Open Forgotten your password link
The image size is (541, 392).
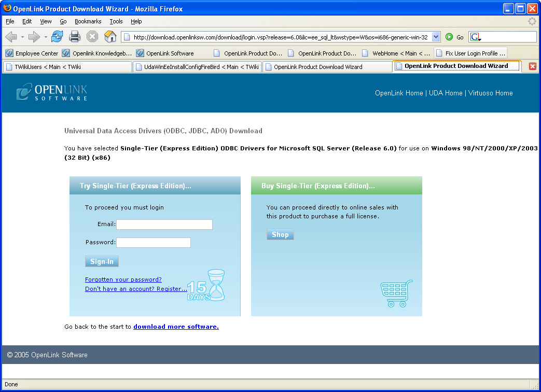(123, 279)
